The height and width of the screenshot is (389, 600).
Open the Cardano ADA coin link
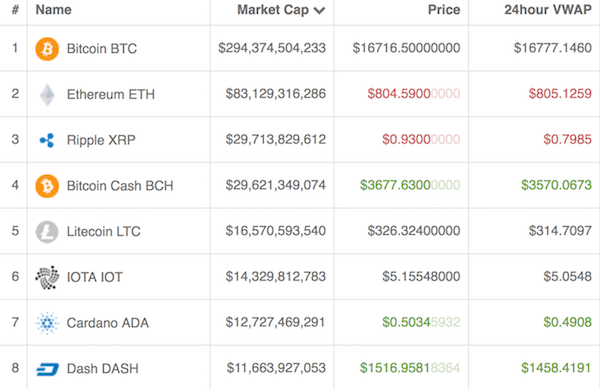coord(108,323)
